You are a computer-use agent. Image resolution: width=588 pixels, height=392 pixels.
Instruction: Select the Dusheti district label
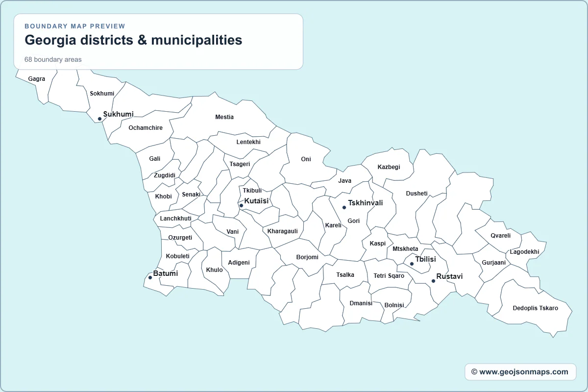417,194
